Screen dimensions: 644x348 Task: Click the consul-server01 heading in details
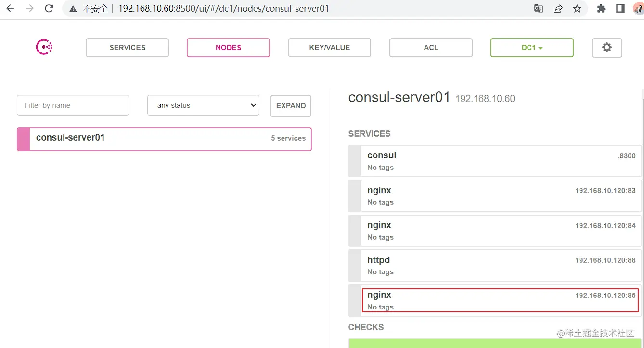coord(399,98)
